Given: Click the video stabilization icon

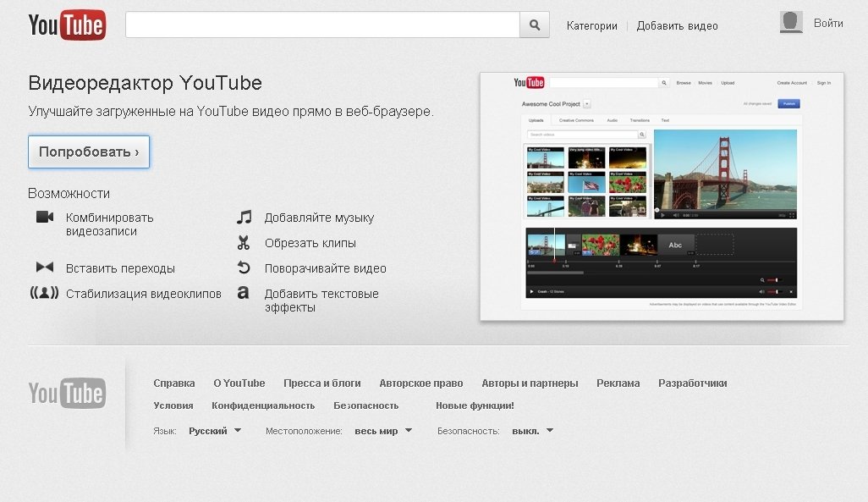Looking at the screenshot, I should pos(44,292).
